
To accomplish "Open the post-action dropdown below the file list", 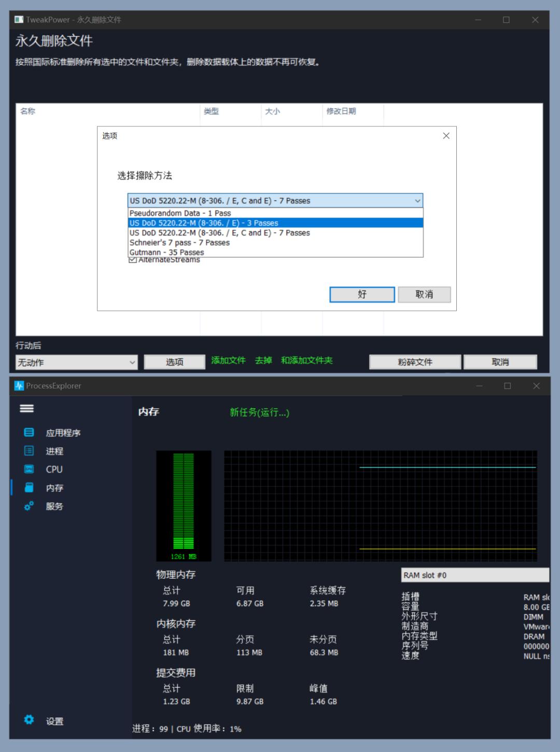I will point(76,362).
